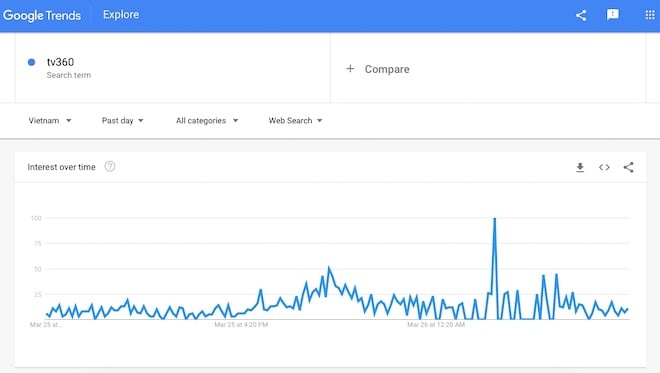660x373 pixels.
Task: Click the Google Trends logo
Action: pyautogui.click(x=42, y=16)
